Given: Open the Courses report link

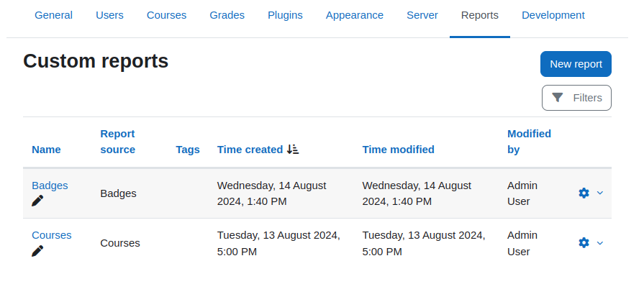Looking at the screenshot, I should 52,235.
